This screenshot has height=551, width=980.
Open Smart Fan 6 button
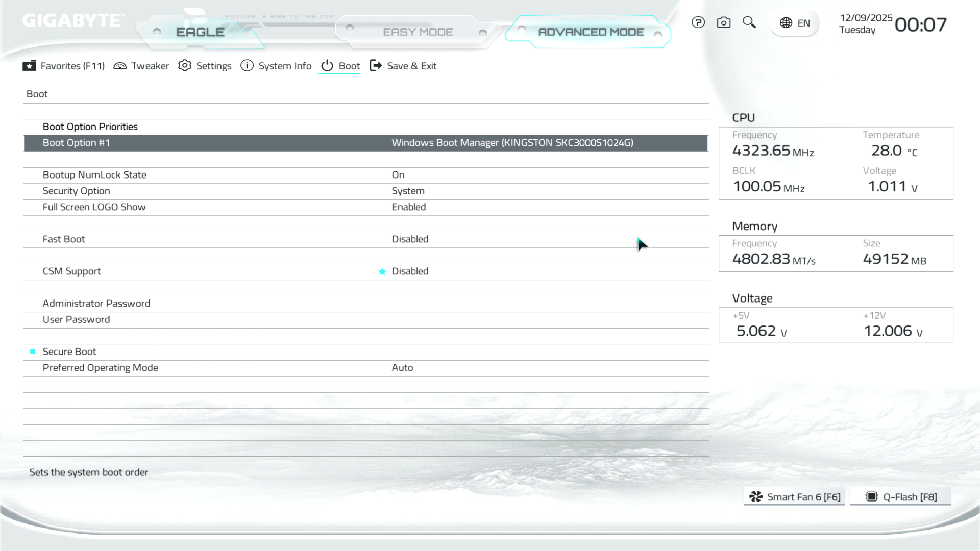[794, 497]
